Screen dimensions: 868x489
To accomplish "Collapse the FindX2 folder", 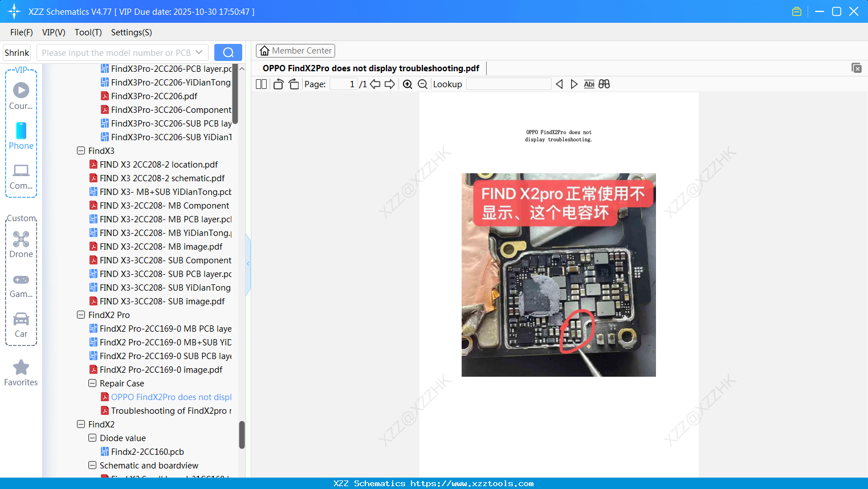I will [x=81, y=425].
